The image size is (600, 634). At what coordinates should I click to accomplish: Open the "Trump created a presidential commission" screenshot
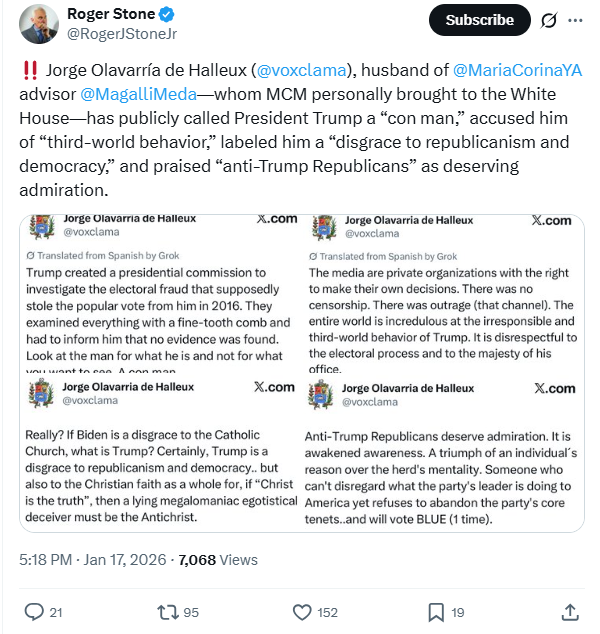(x=159, y=293)
